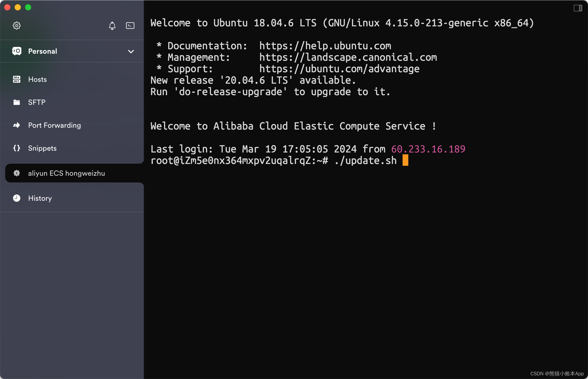Click the macOS green fullscreen button
The image size is (588, 379).
[28, 7]
